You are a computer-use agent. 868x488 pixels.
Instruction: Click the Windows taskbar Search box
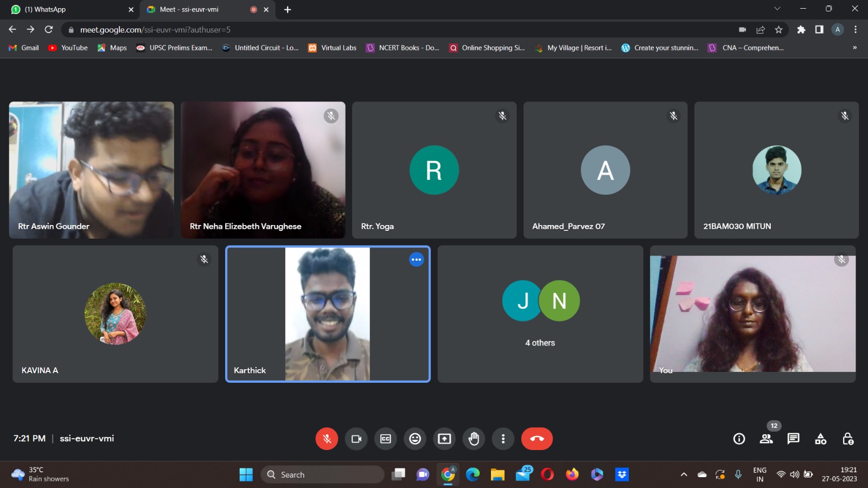[x=323, y=474]
